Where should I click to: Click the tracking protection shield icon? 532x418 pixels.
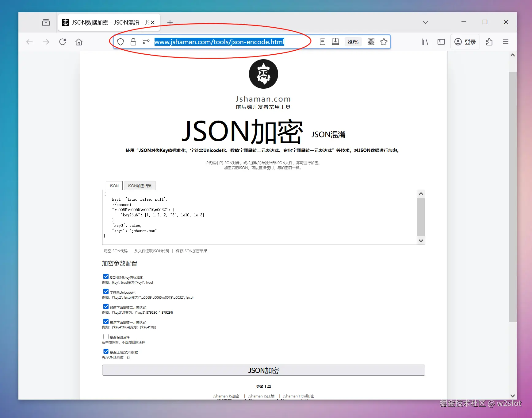click(x=121, y=42)
